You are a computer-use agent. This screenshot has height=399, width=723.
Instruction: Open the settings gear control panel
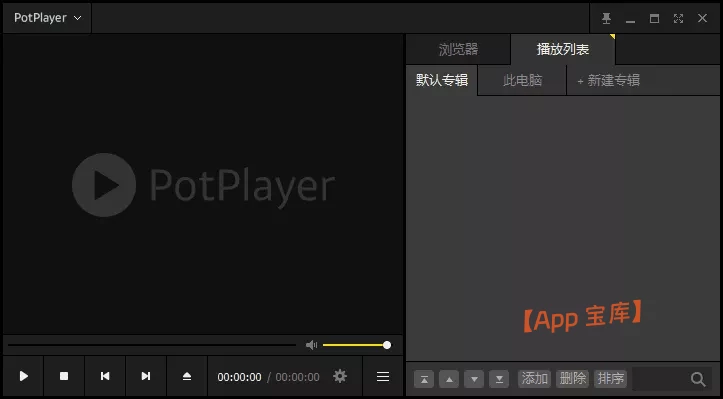coord(340,376)
